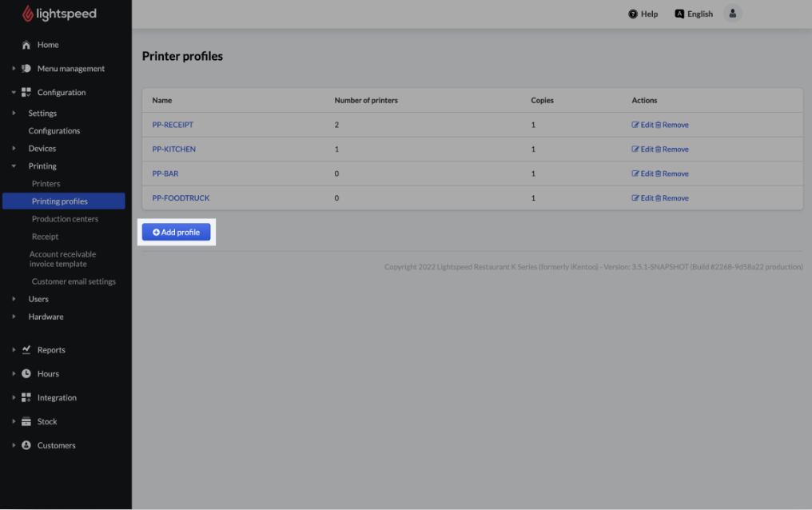Open the PP-KITCHEN profile link
Viewport: 812px width, 510px height.
pos(173,149)
